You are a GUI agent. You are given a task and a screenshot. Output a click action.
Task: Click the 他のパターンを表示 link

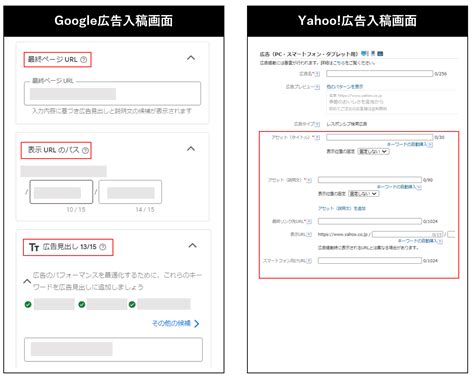(x=345, y=87)
